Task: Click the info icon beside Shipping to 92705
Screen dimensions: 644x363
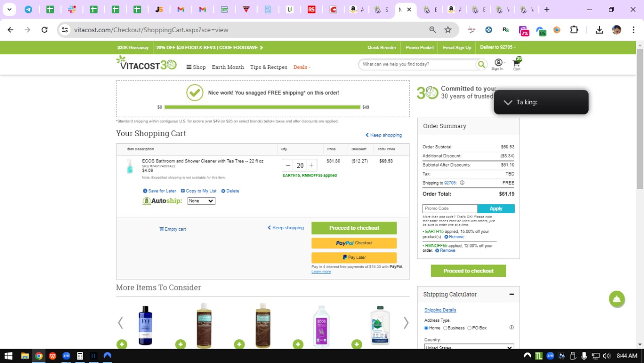Action: click(462, 183)
